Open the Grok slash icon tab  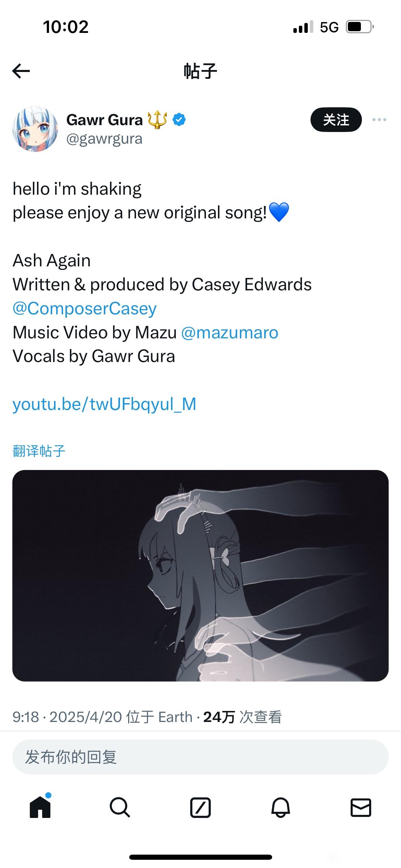pyautogui.click(x=200, y=807)
